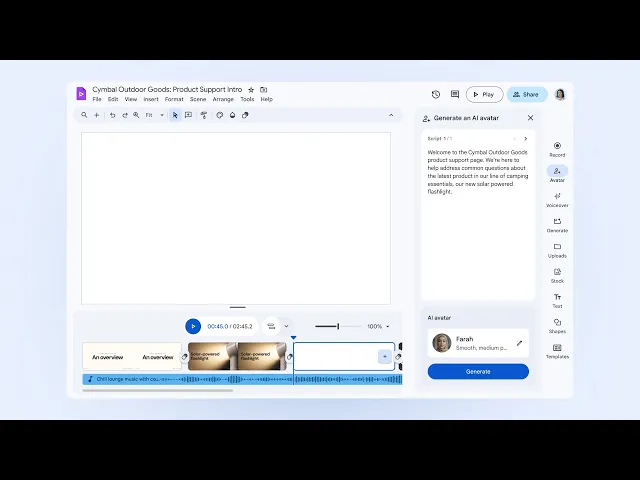Screen dimensions: 640x480
Task: Select the arrow cursor tool
Action: [175, 115]
